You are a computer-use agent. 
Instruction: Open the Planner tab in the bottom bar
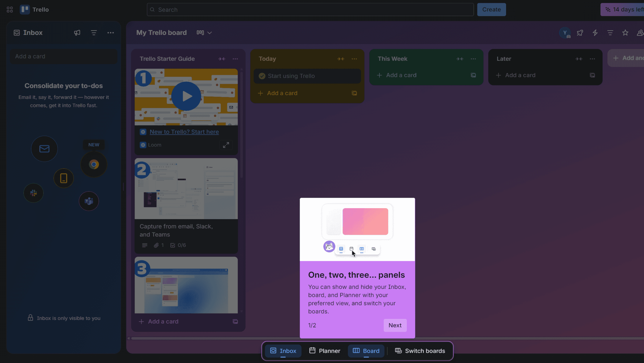click(325, 351)
